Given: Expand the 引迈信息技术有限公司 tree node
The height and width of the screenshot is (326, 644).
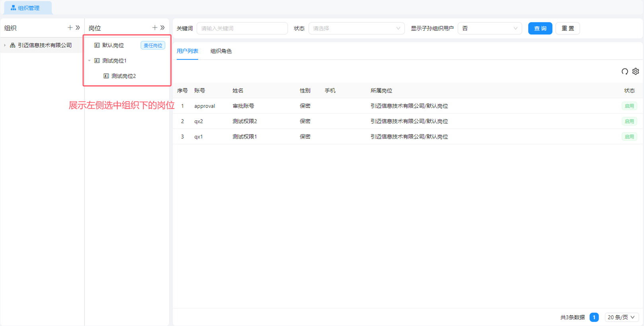Looking at the screenshot, I should 5,45.
